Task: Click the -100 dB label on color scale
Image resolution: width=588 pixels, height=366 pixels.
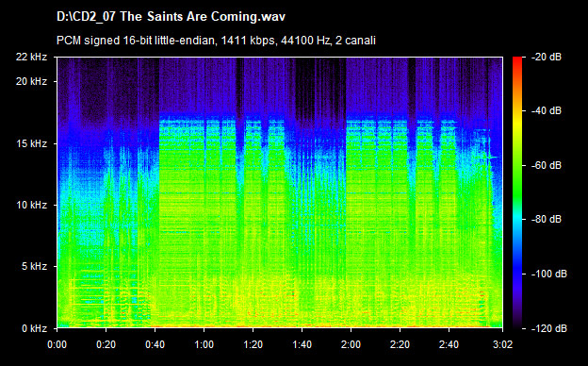Action: 549,274
